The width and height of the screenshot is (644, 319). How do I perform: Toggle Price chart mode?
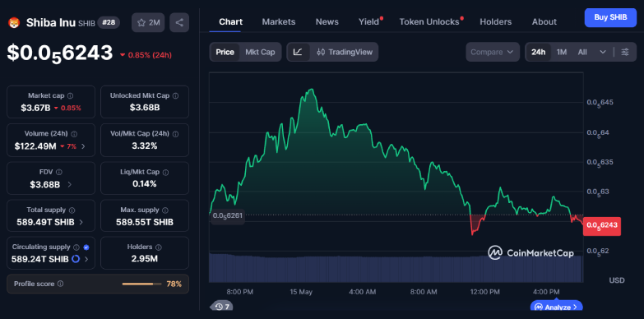[225, 52]
